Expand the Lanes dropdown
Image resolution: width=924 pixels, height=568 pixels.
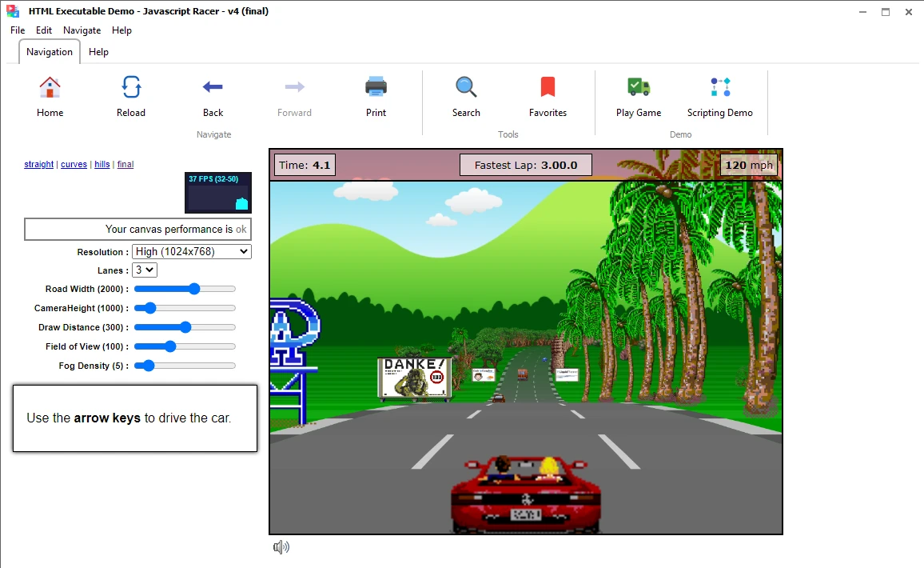pos(145,270)
